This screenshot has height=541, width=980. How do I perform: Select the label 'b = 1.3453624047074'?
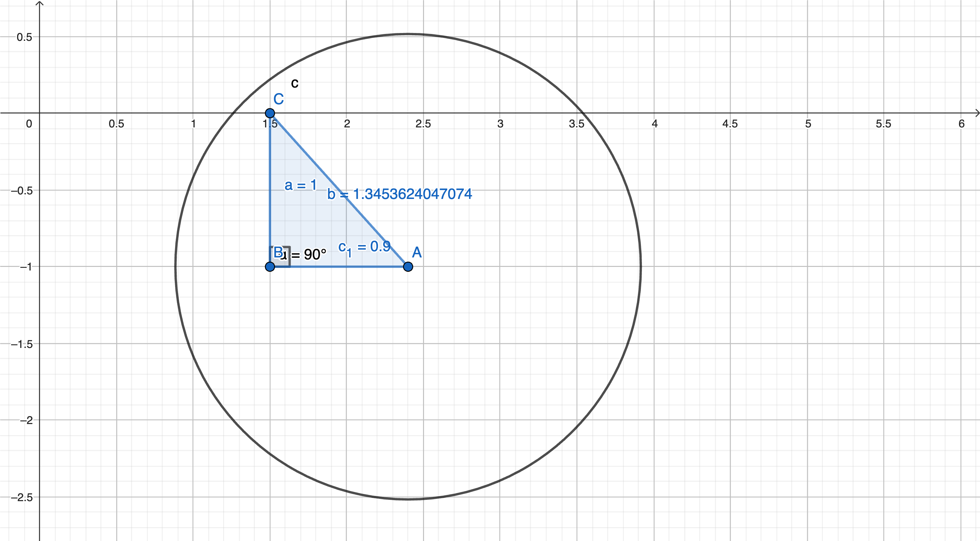tap(400, 194)
